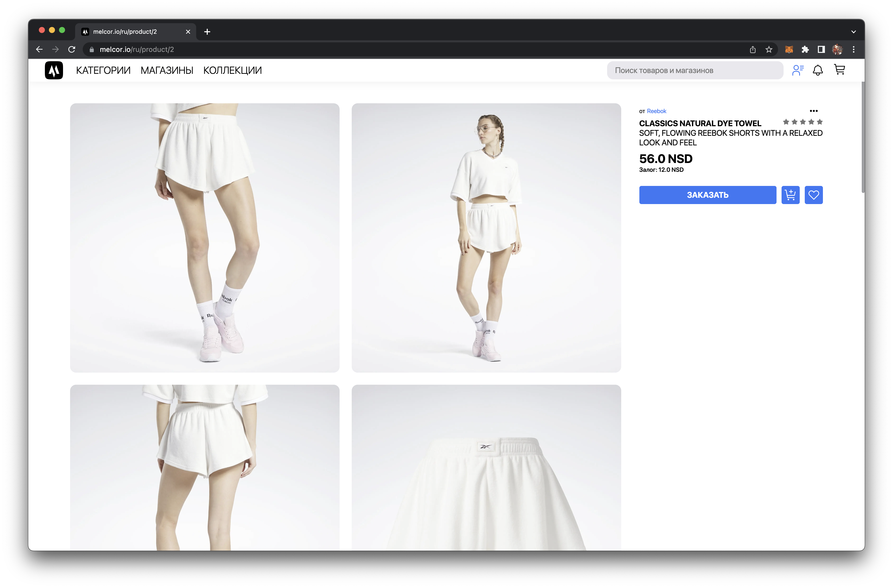Open a new browser tab
Image resolution: width=893 pixels, height=588 pixels.
(x=207, y=32)
